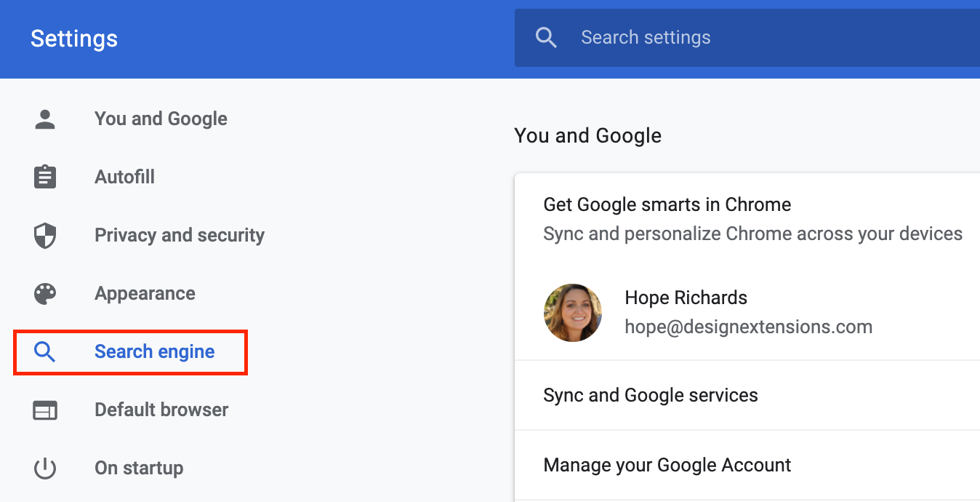Focus the Search settings input field

pos(747,38)
